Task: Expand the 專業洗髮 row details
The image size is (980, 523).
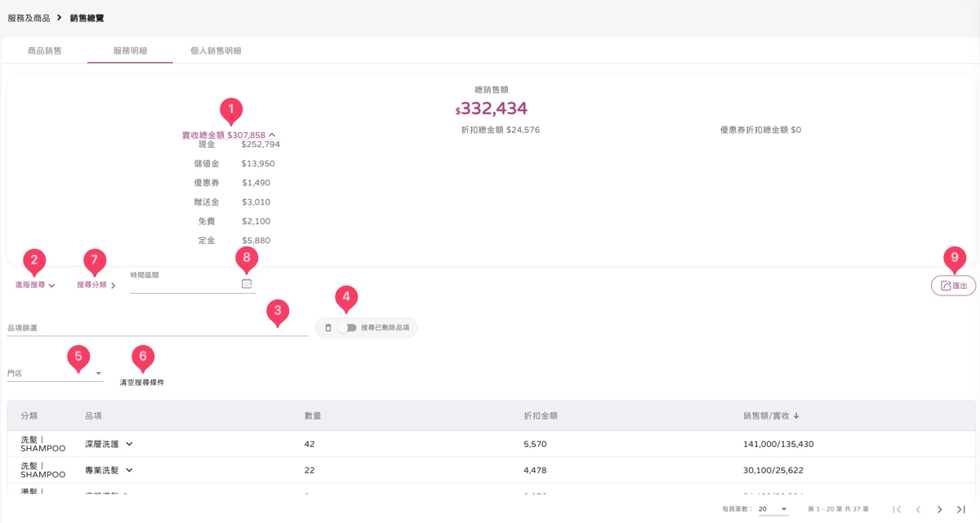Action: tap(129, 470)
